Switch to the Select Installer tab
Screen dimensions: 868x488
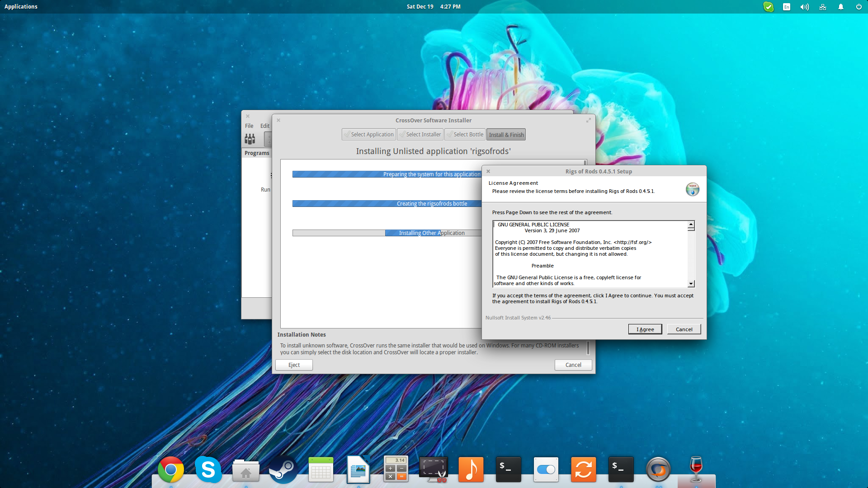click(420, 135)
